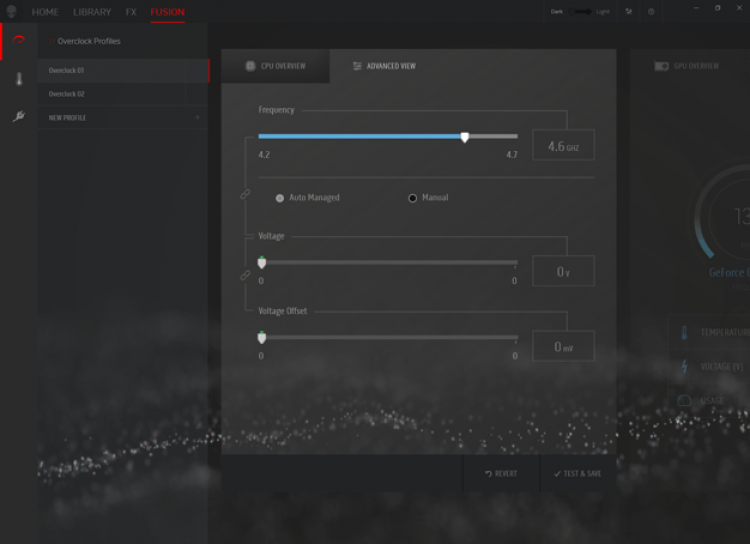The height and width of the screenshot is (544, 750).
Task: Open the LIBRARY menu
Action: [92, 12]
